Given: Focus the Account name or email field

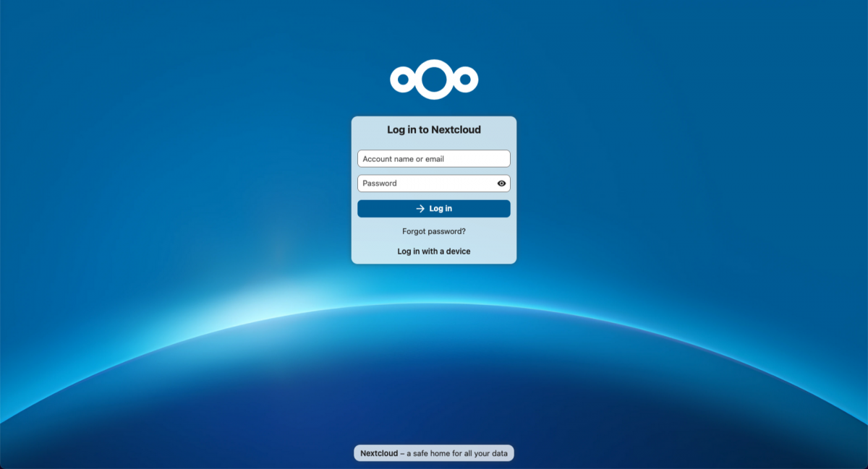Looking at the screenshot, I should coord(434,159).
